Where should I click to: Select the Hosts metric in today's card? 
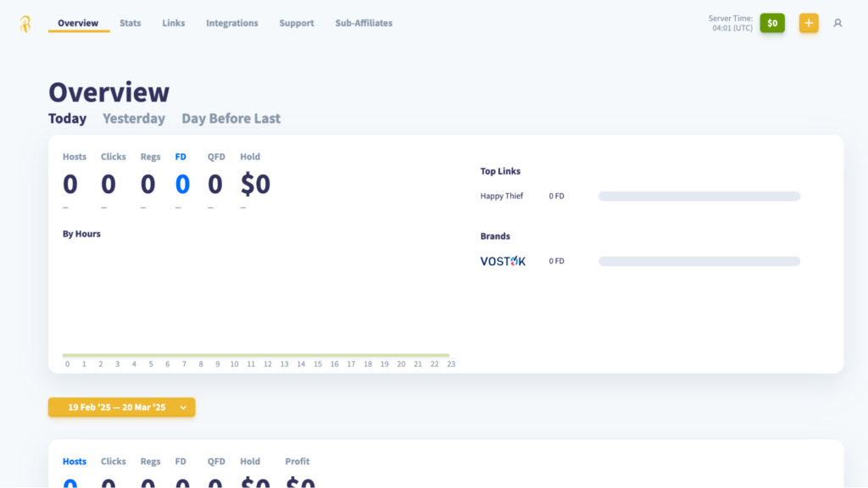tap(75, 157)
